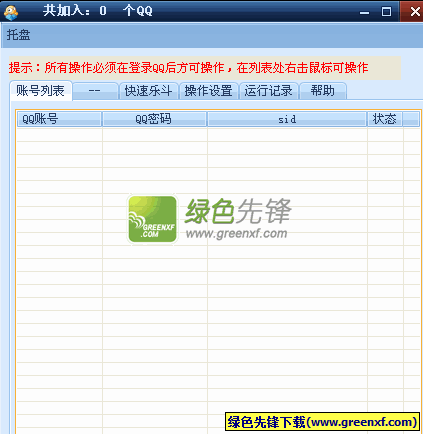Click the 状态 column header
423x434 pixels.
tap(385, 119)
